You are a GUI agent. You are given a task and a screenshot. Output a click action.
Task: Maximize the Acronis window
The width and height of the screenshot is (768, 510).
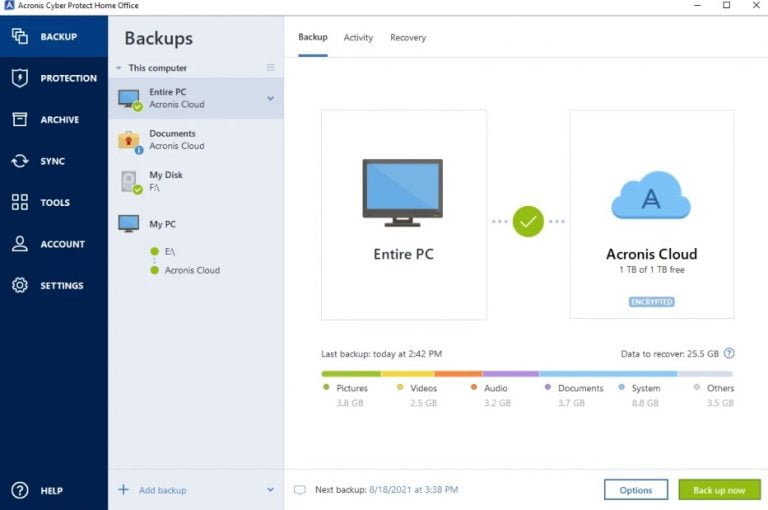click(726, 5)
